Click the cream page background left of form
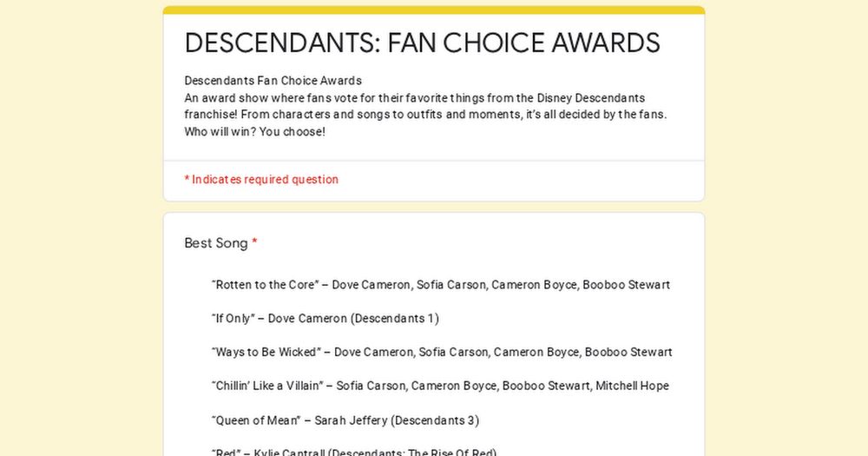The image size is (868, 456). [82, 228]
